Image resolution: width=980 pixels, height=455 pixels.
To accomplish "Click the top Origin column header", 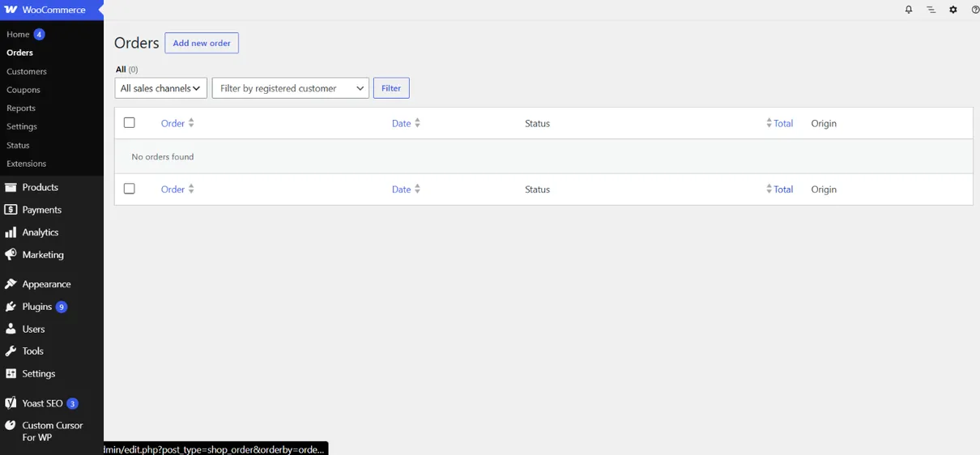I will 824,123.
